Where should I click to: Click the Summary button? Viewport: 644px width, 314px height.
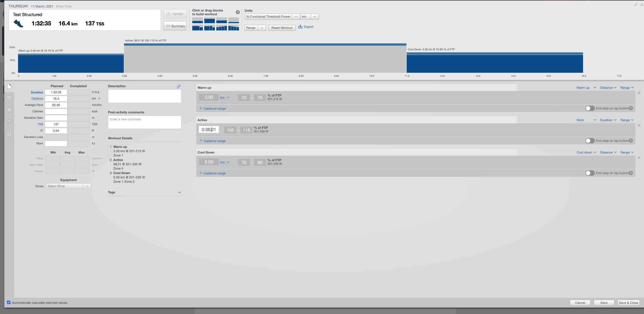click(175, 26)
